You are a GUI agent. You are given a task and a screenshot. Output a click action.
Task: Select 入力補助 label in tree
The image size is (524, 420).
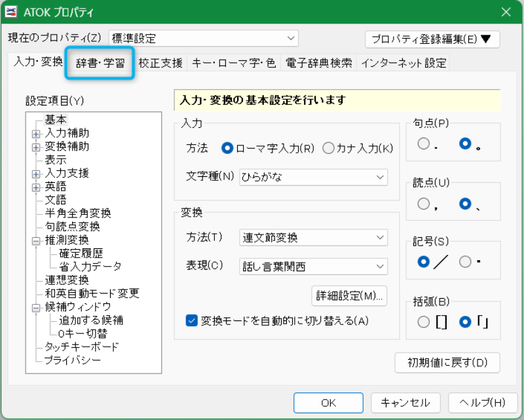click(67, 133)
